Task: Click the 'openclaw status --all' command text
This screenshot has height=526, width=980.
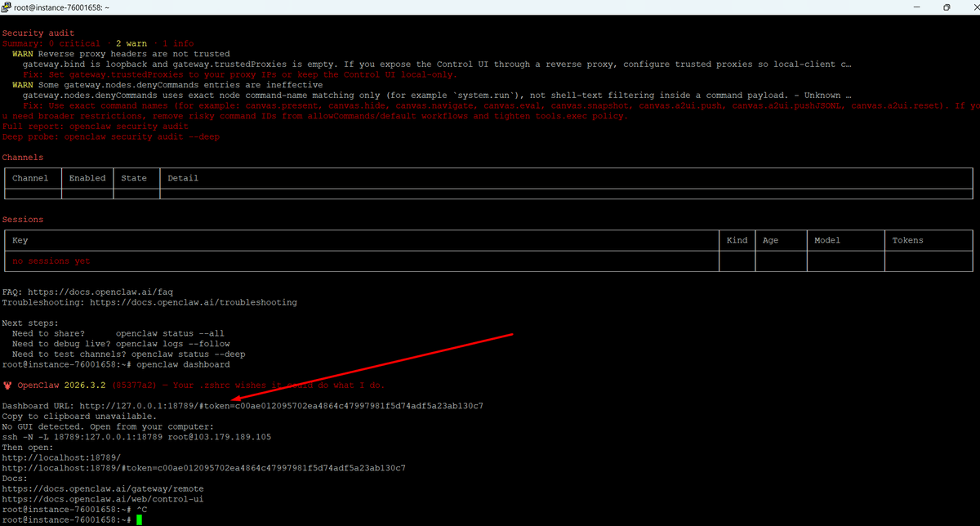Action: point(169,333)
